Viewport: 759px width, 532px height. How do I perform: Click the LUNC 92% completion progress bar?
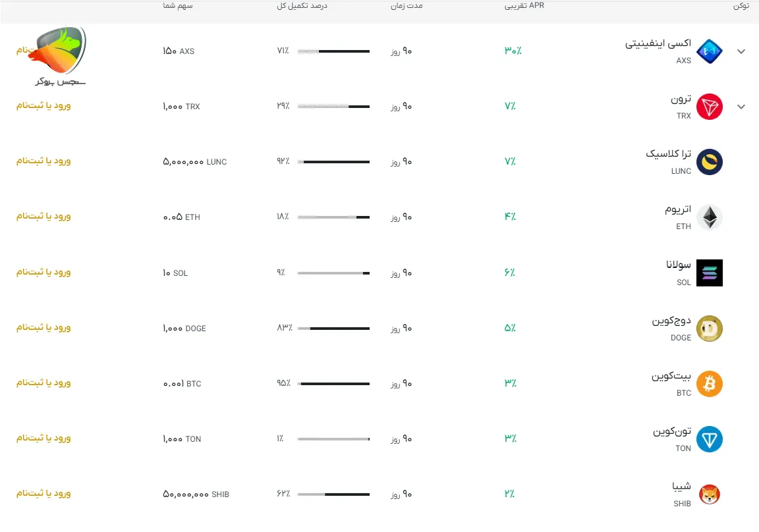[x=333, y=162]
